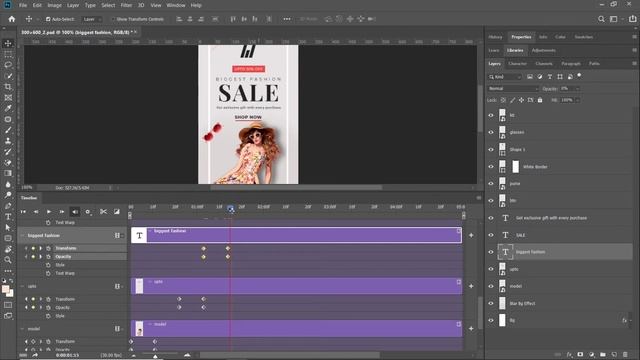Open the search icon at top right
Image resolution: width=640 pixels, height=360 pixels.
pos(601,19)
